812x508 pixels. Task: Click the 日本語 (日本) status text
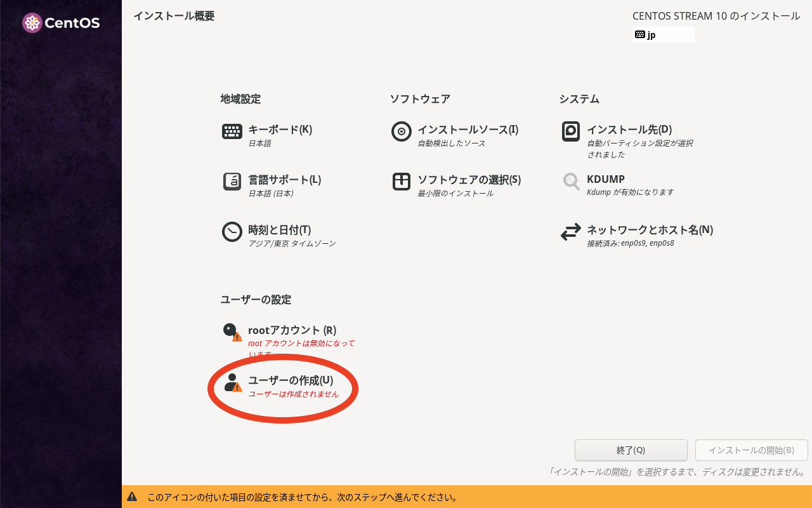pyautogui.click(x=271, y=194)
